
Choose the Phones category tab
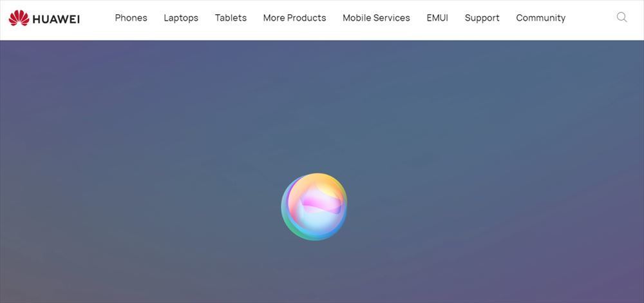point(131,17)
